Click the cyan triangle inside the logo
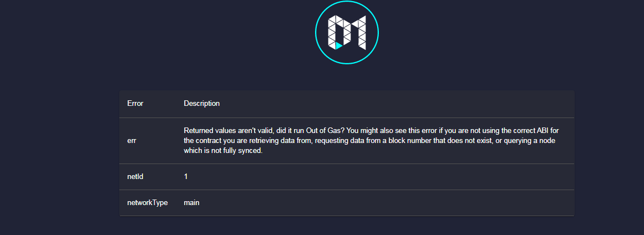 click(339, 45)
